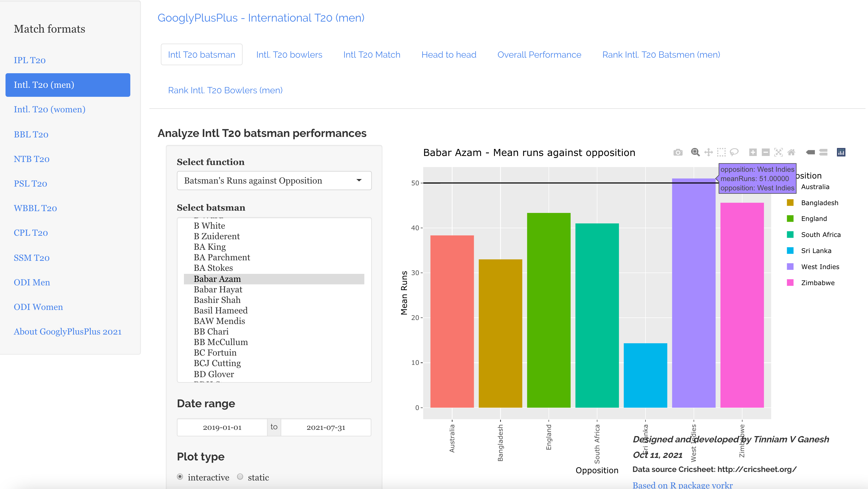The image size is (868, 489).
Task: Select the pan tool icon
Action: [x=709, y=152]
